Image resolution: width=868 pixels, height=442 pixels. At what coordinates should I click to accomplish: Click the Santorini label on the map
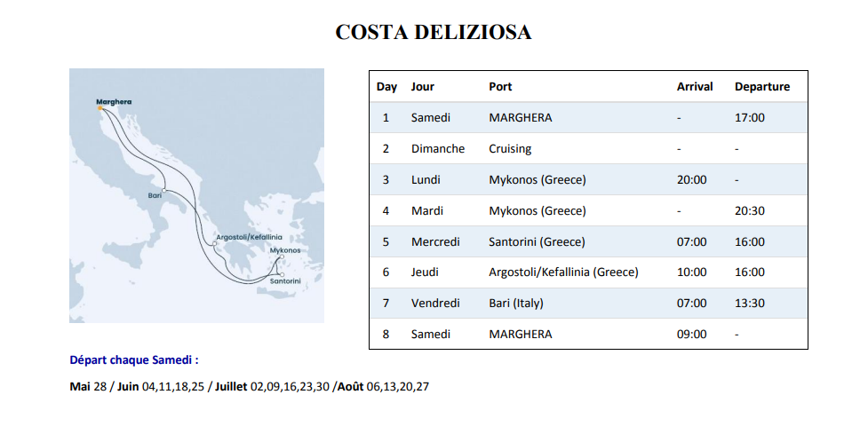[285, 281]
